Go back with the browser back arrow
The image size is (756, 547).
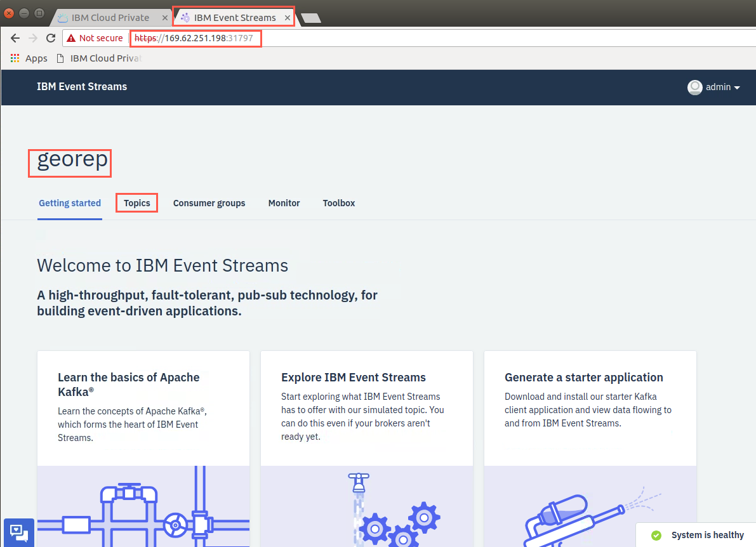[x=15, y=38]
